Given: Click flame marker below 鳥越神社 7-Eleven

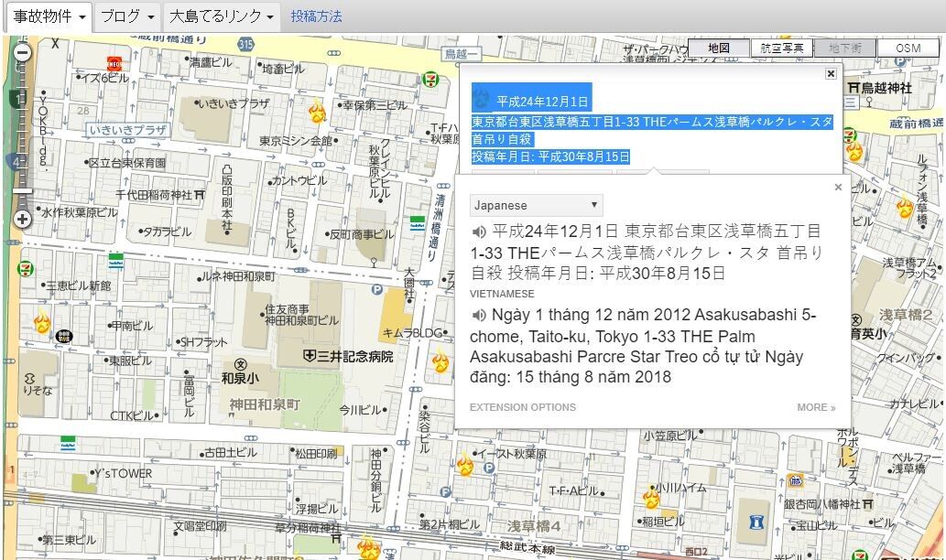Looking at the screenshot, I should [854, 151].
